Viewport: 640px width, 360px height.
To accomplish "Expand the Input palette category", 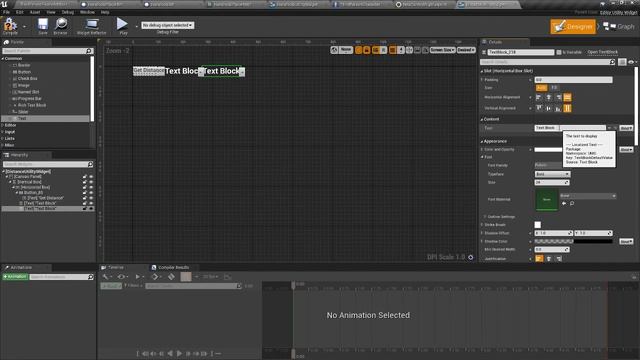I will click(x=3, y=132).
